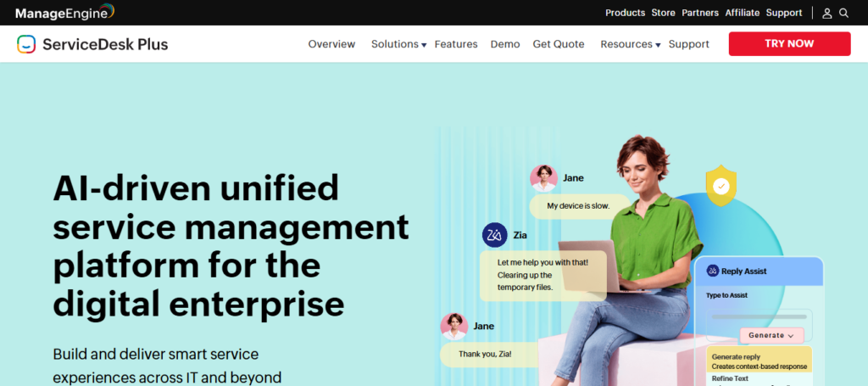Click the yellow shield checkmark icon

(x=721, y=186)
